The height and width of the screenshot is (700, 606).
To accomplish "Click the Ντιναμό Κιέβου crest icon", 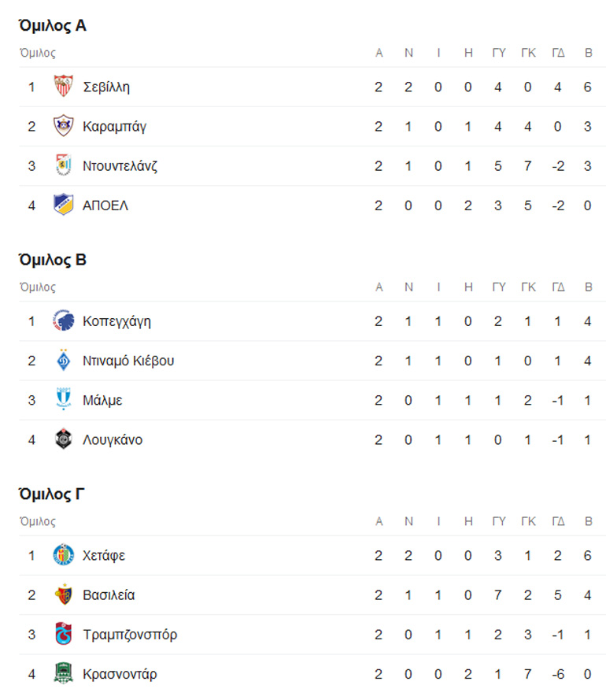I will (63, 361).
